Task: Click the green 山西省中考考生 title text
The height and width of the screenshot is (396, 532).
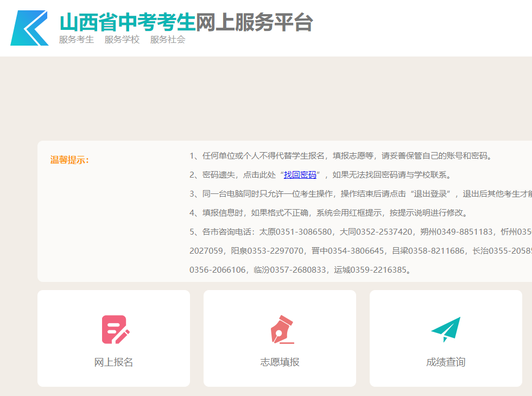Action: coord(127,22)
